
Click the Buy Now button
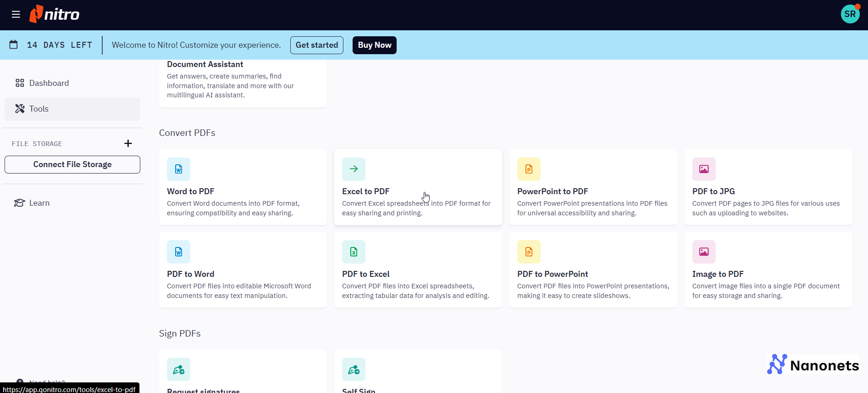click(375, 45)
